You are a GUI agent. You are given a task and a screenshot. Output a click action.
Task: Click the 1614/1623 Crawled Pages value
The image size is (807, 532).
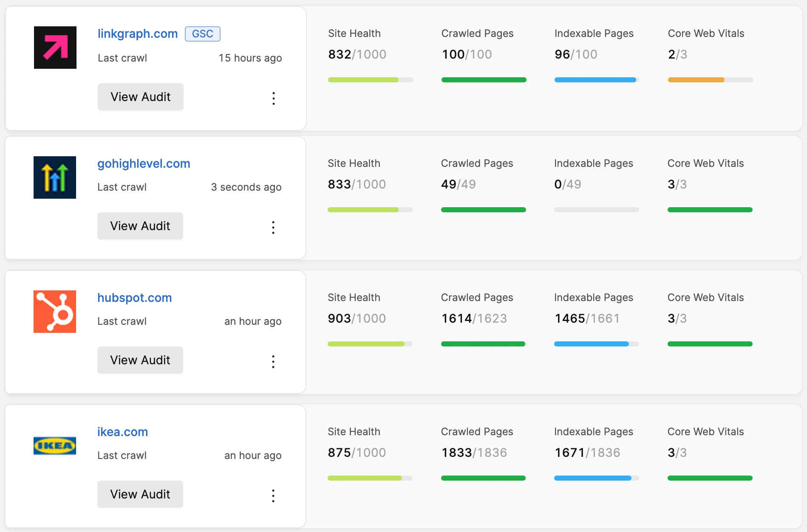pyautogui.click(x=474, y=318)
